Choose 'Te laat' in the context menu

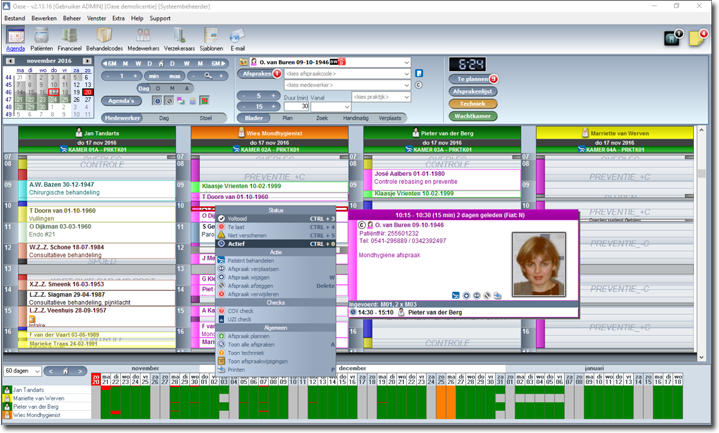[x=276, y=227]
